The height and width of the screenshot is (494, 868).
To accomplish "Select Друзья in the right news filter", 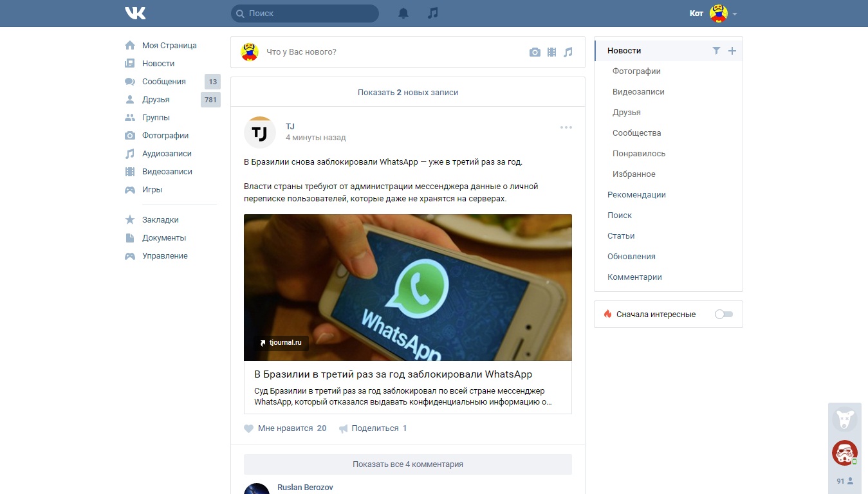I will [627, 113].
